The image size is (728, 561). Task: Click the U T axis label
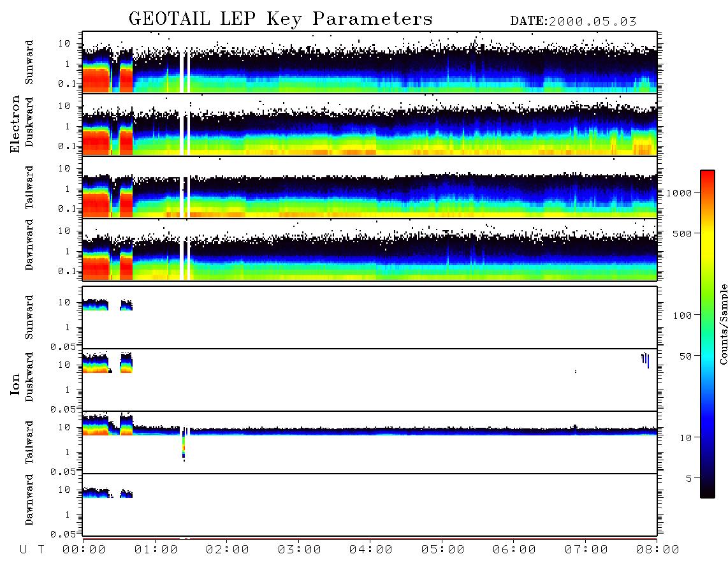pos(32,550)
